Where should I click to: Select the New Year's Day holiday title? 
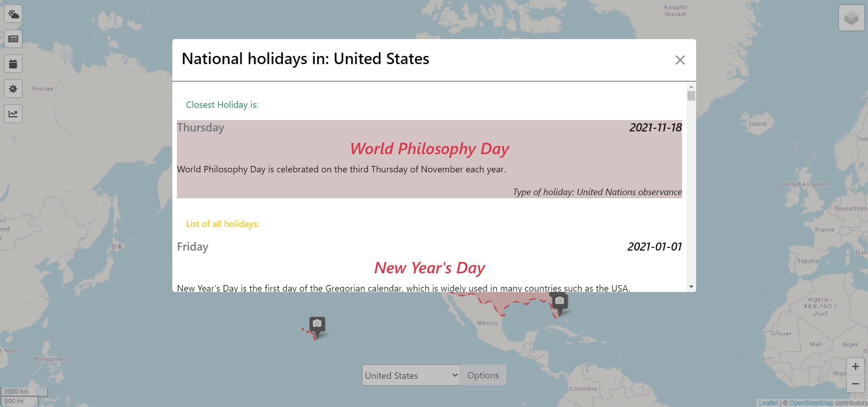coord(429,268)
